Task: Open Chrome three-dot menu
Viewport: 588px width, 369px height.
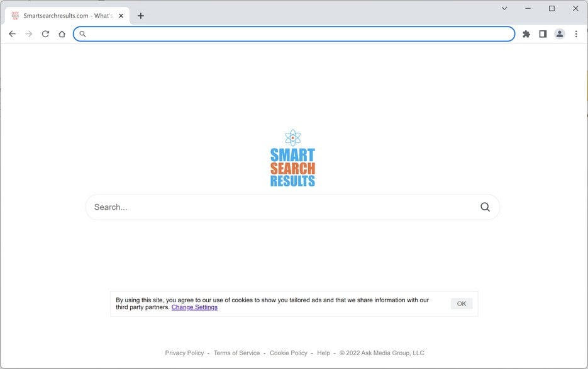Action: [576, 34]
